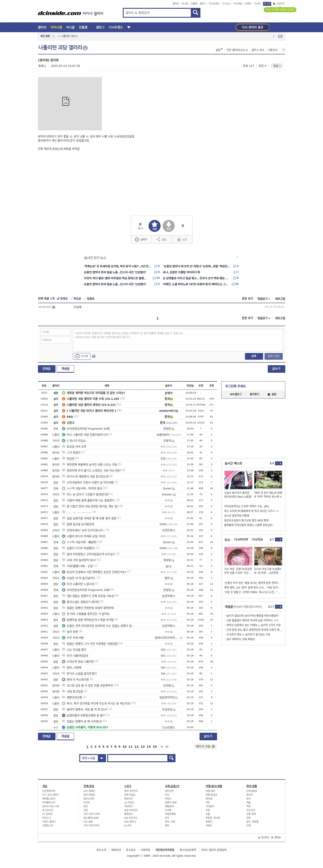Go to next page of 뉴스 panel
Viewport: 323px width, 868px height.
[x=281, y=539]
